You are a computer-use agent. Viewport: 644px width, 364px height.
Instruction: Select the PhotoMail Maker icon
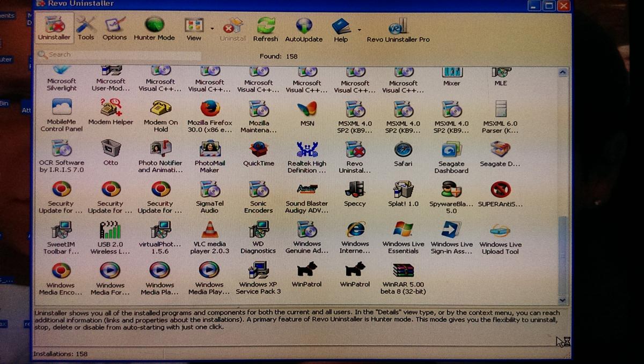click(210, 157)
